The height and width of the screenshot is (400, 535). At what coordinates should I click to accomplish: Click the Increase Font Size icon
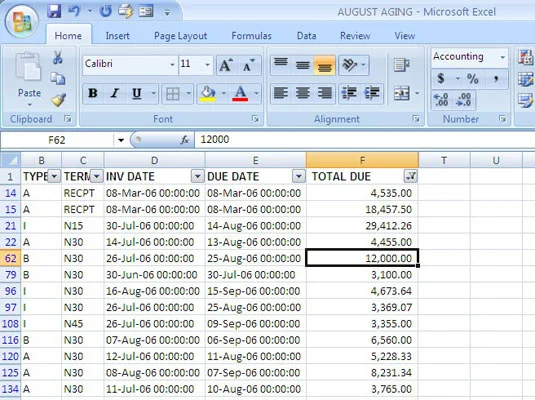227,65
